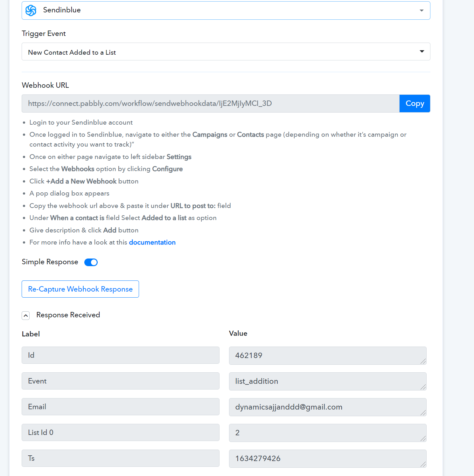The image size is (474, 476).
Task: Click Re-Capture Webhook Response button
Action: [x=80, y=289]
